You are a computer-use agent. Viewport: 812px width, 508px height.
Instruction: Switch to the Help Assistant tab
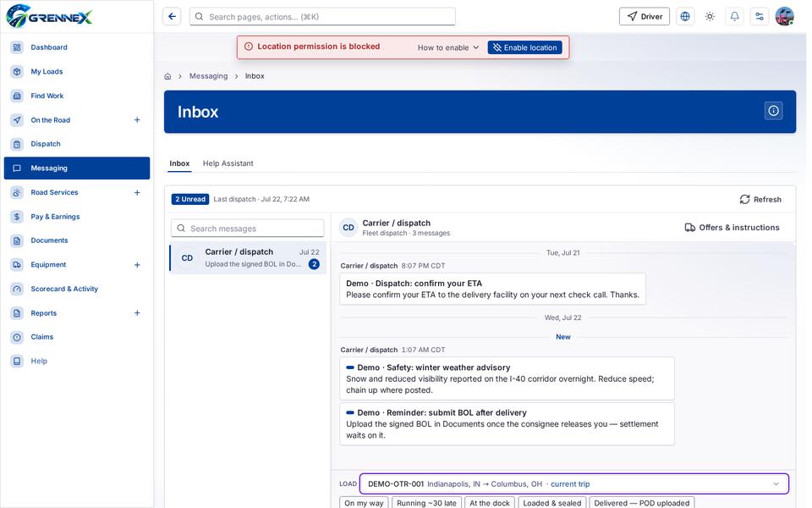tap(228, 163)
